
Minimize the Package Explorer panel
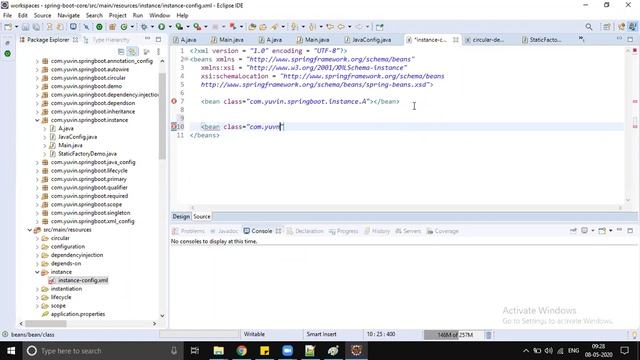[x=147, y=39]
